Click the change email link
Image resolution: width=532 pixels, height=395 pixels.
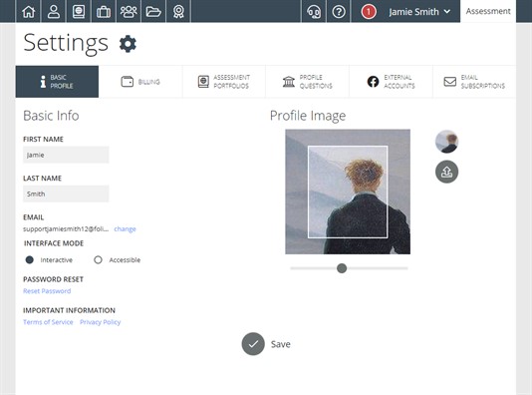125,228
